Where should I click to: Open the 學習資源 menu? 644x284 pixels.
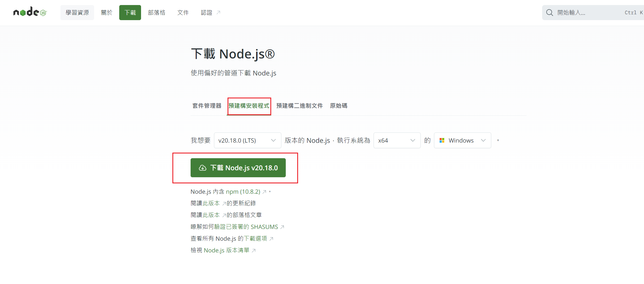click(x=77, y=13)
